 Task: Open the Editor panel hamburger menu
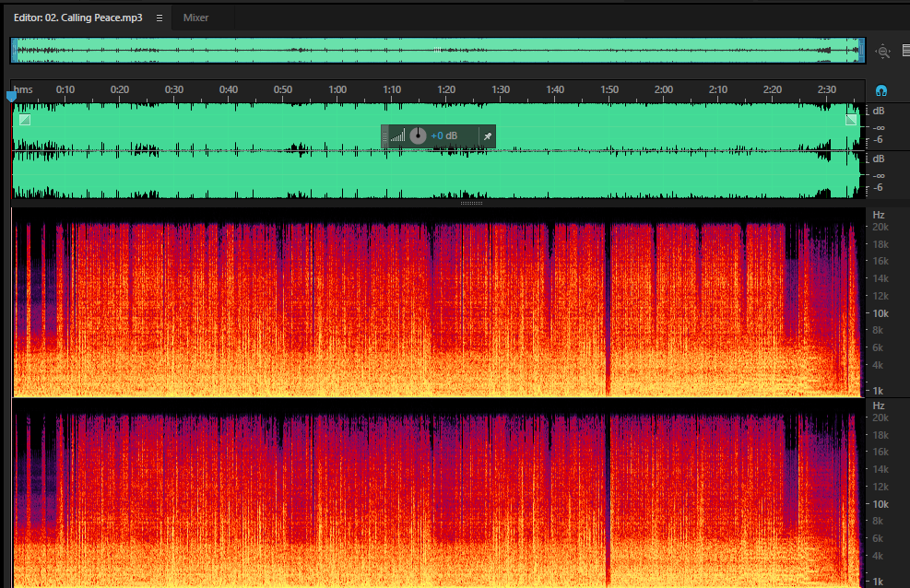[x=159, y=18]
